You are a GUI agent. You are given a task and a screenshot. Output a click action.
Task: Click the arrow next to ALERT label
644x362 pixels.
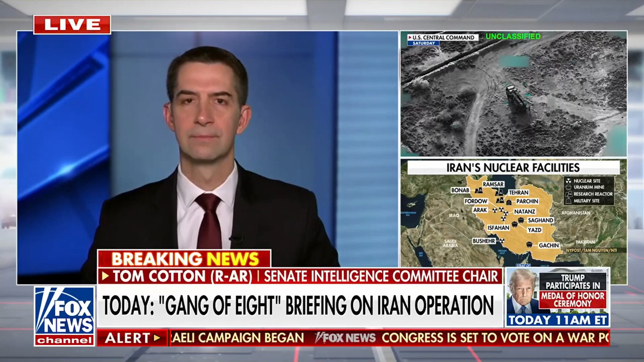click(x=160, y=338)
